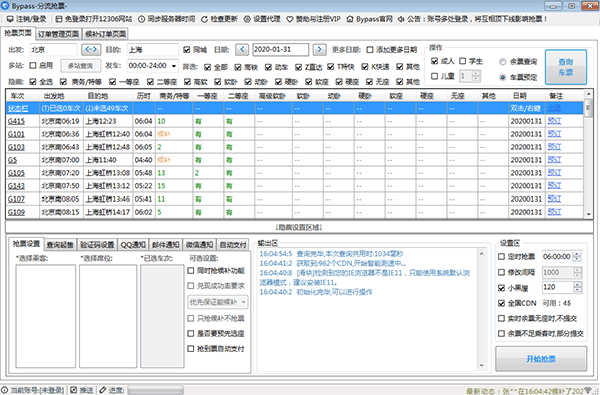
Task: Toggle the K快速 filter checkbox
Action: click(x=365, y=67)
